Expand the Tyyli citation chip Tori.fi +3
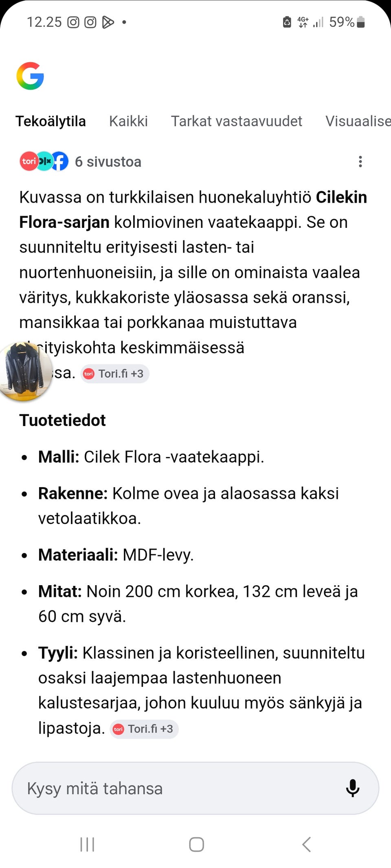The width and height of the screenshot is (391, 868). pos(144,729)
